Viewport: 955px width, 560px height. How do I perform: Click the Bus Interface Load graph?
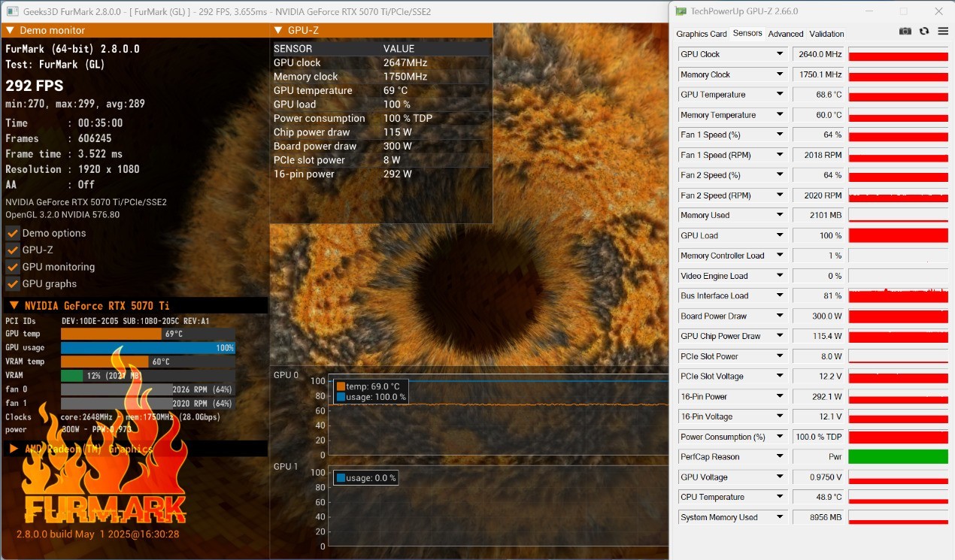point(898,295)
